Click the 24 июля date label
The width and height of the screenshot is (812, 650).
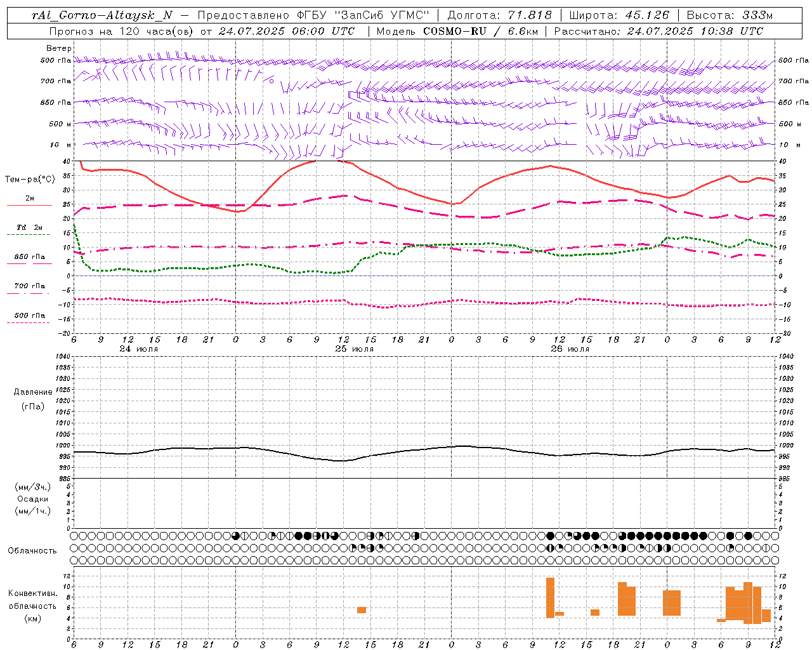coord(138,349)
